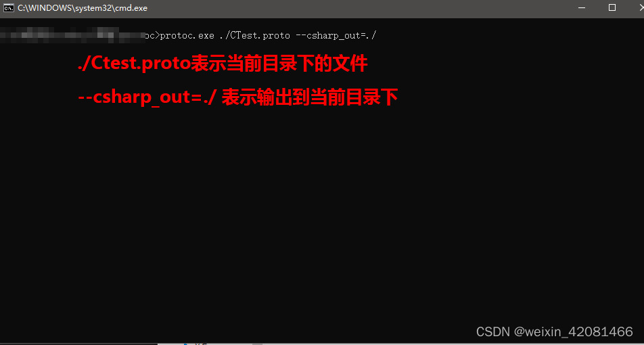
Task: Maximize the cmd.exe window
Action: click(x=612, y=8)
